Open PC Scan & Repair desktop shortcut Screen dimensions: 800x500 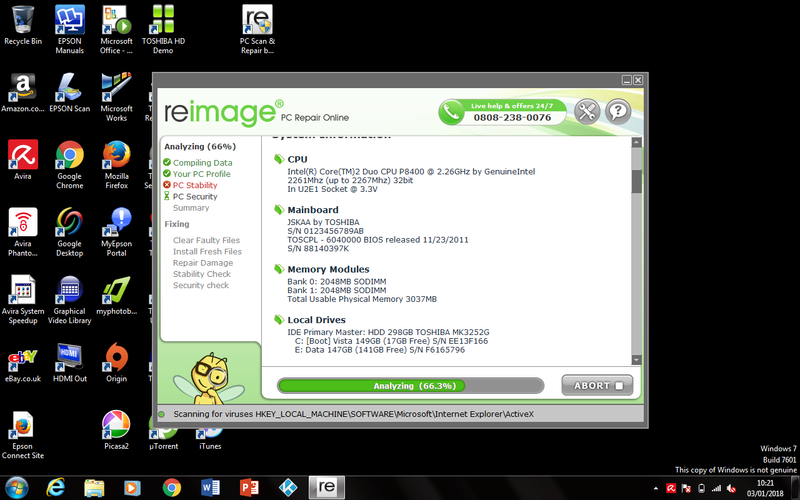[x=257, y=30]
